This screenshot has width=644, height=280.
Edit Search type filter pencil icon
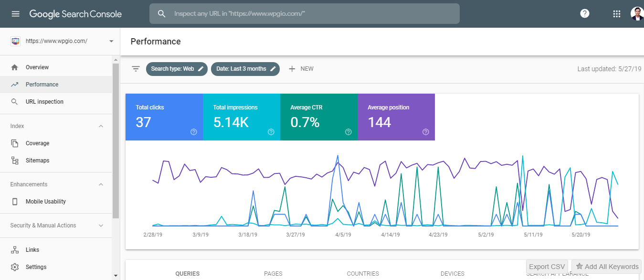pyautogui.click(x=201, y=69)
